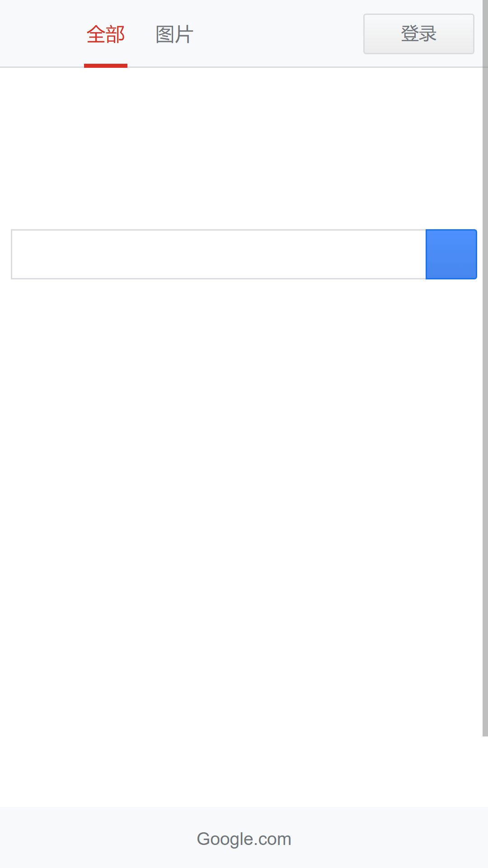
Task: Focus the empty search input box
Action: 219,254
